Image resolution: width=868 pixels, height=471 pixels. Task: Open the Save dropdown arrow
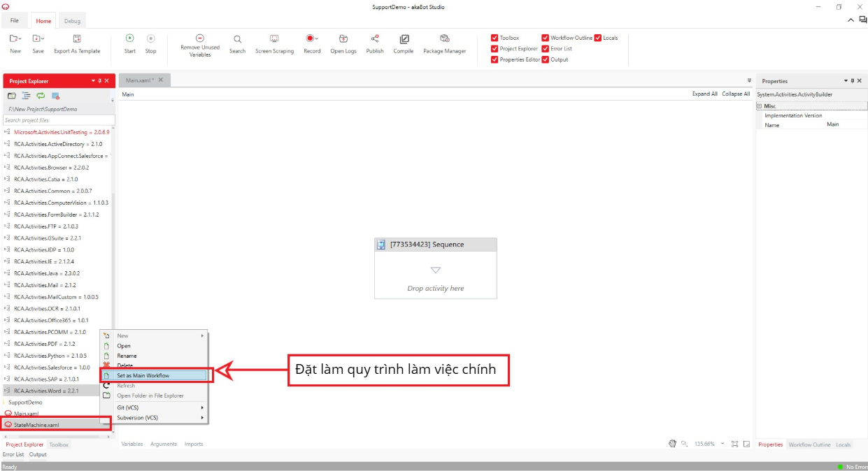(x=42, y=39)
